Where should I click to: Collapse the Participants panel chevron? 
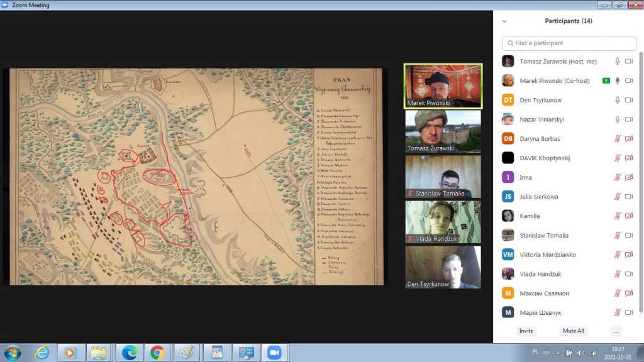click(x=504, y=21)
